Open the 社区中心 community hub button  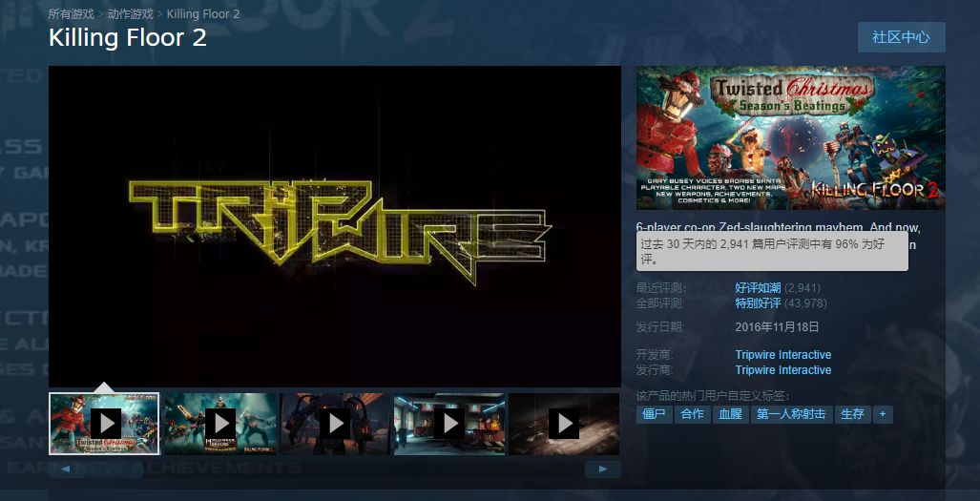point(901,37)
